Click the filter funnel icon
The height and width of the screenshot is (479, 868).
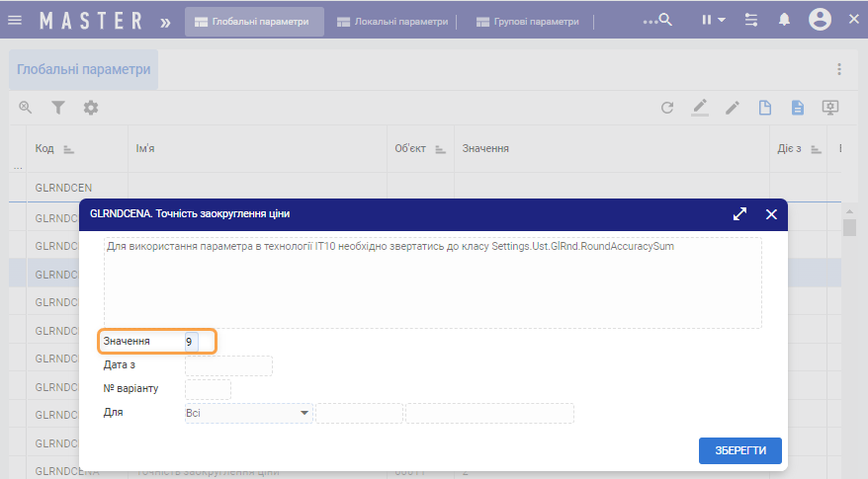click(58, 108)
